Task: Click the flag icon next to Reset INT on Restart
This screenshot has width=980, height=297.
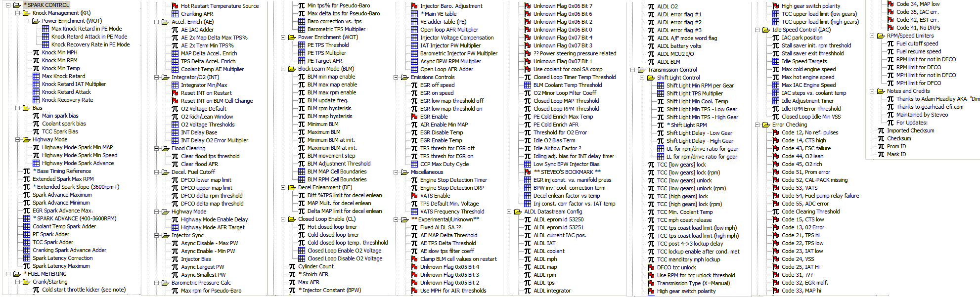Action: click(x=175, y=93)
